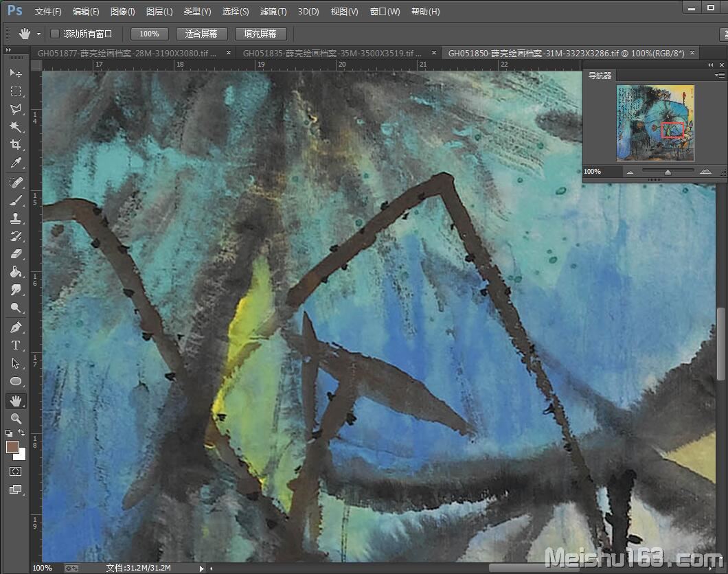Image resolution: width=728 pixels, height=574 pixels.
Task: Select the Healing Brush tool
Action: (x=16, y=183)
